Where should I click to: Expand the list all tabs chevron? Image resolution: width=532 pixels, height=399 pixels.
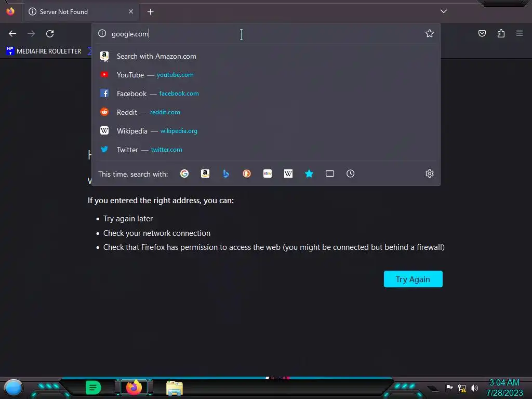coord(444,11)
